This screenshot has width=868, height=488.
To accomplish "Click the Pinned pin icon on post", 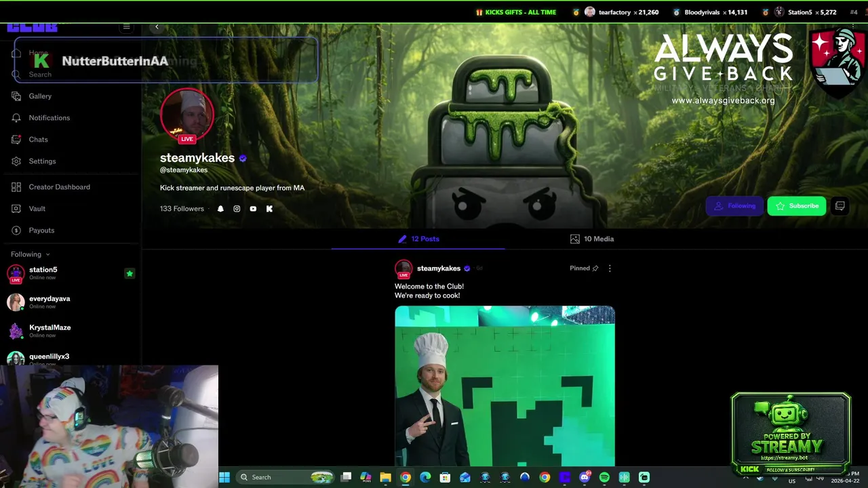I will (595, 268).
